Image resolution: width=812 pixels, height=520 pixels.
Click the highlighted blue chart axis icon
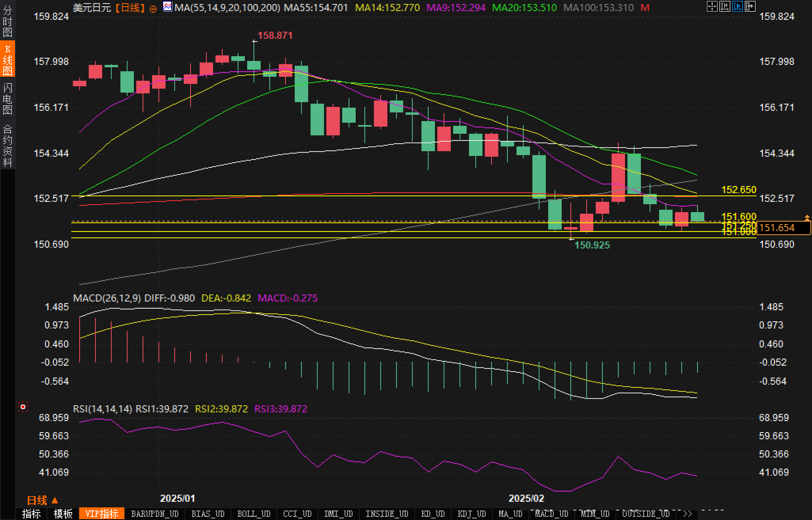tap(738, 6)
